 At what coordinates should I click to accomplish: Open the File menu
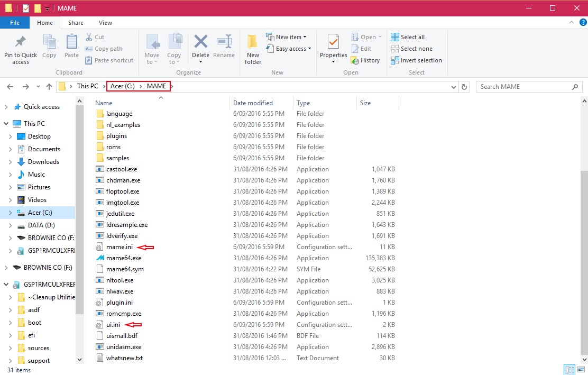[15, 23]
